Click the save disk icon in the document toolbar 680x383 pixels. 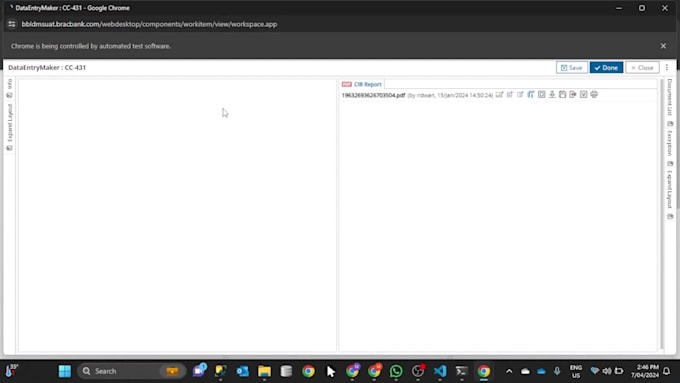[562, 94]
